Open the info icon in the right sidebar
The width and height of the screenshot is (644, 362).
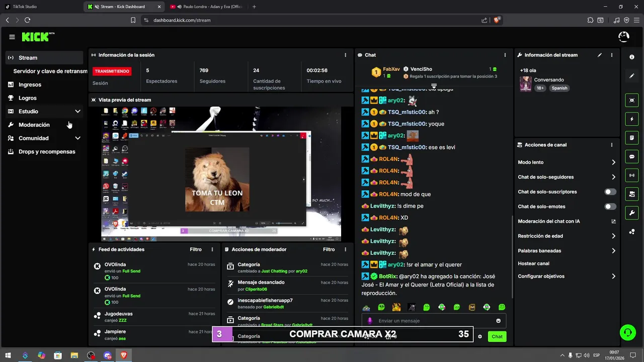632,57
